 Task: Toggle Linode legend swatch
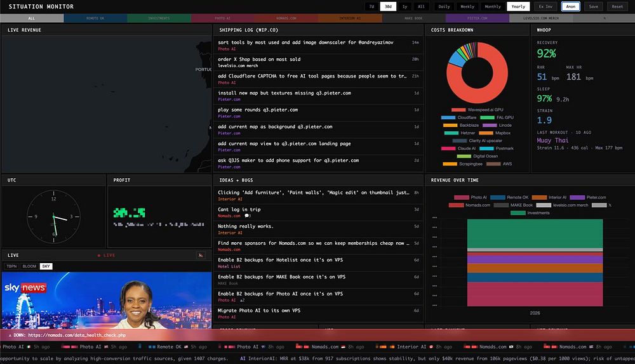click(490, 126)
